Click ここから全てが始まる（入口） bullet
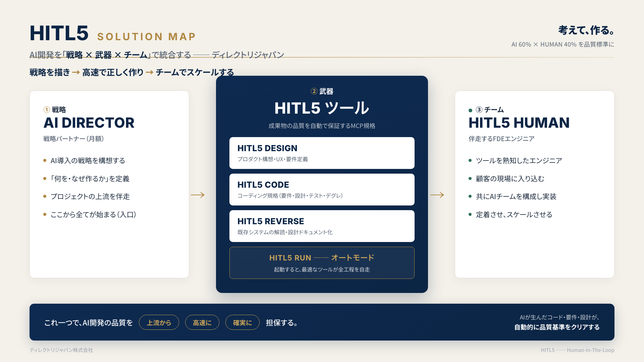The width and height of the screenshot is (644, 362). pyautogui.click(x=93, y=215)
